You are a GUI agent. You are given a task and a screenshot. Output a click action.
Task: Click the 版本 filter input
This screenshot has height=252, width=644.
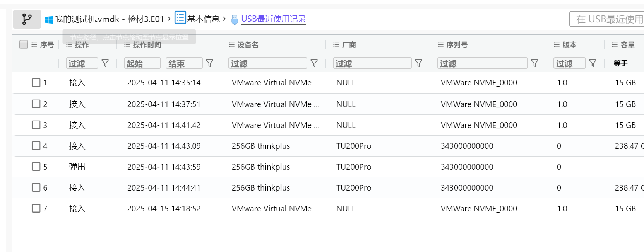click(570, 63)
